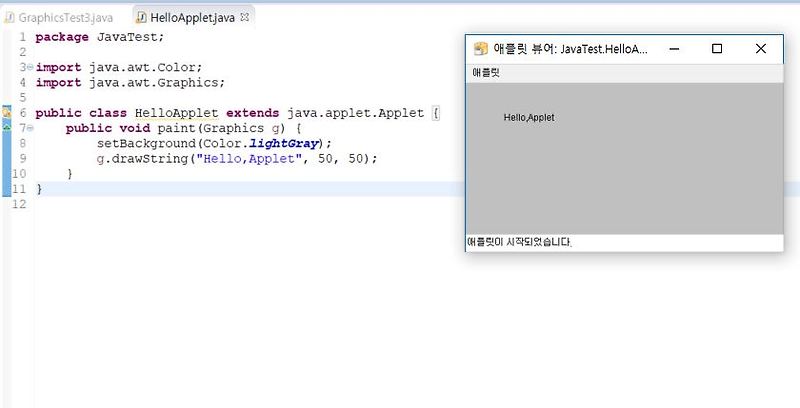Place cursor after closing brace on line 11

(44, 189)
